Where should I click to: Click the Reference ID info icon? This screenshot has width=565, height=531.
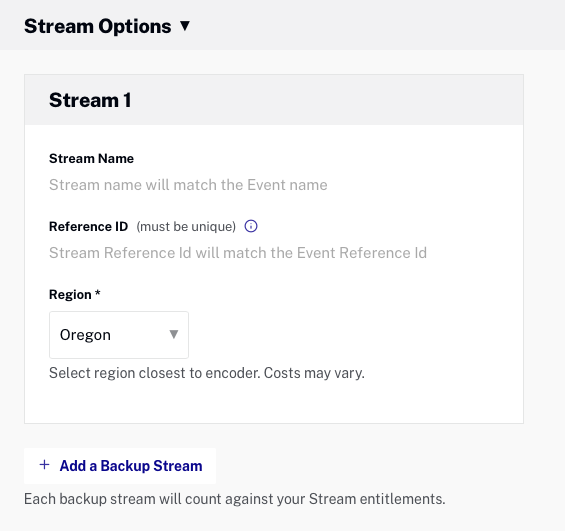(251, 226)
